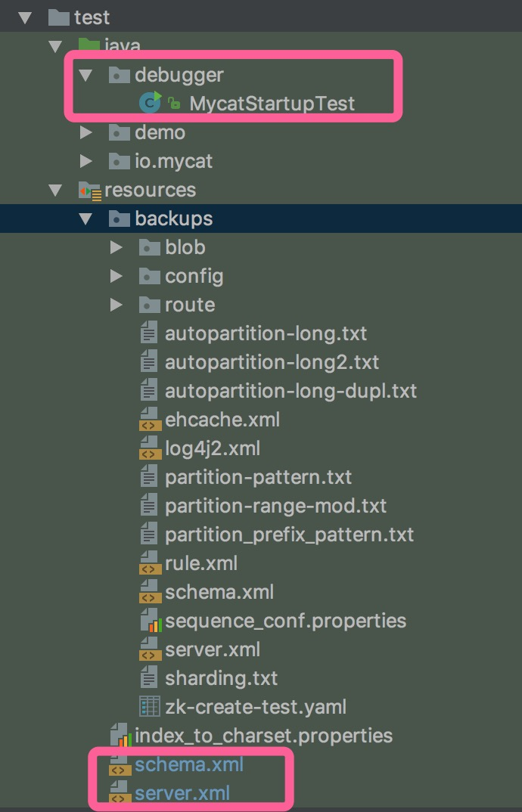This screenshot has width=522, height=812.
Task: Click the MycatStartupTest class run icon
Action: click(151, 104)
